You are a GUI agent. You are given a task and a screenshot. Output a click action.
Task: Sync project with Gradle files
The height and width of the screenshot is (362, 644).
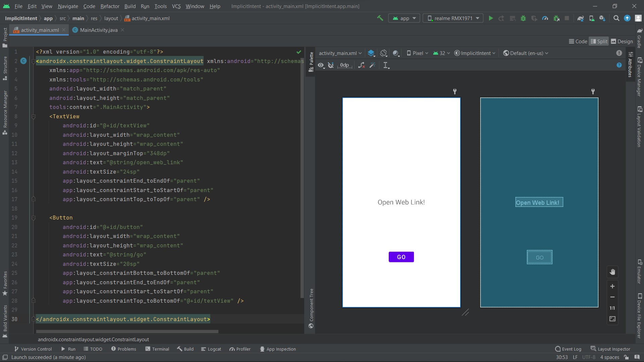[x=581, y=18]
